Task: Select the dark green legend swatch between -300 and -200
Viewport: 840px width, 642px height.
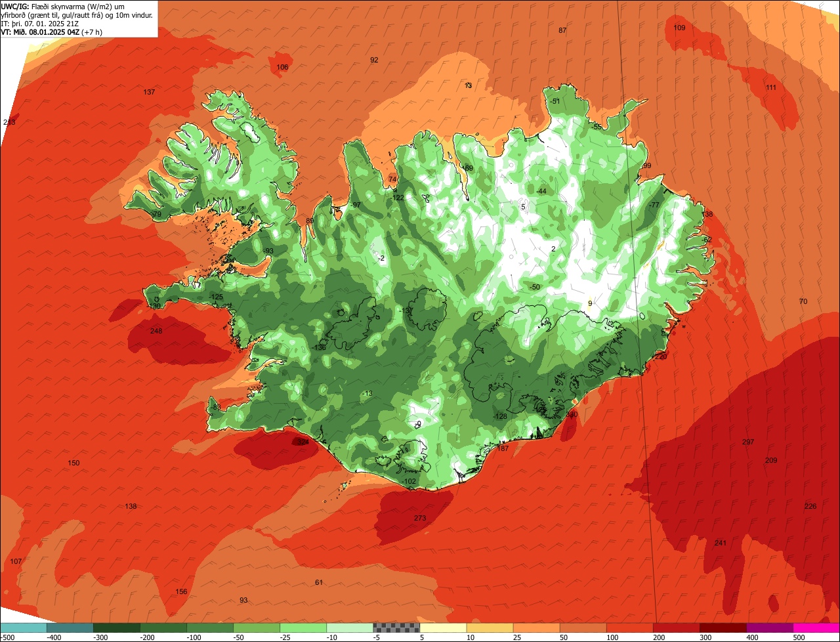Action: [116, 628]
